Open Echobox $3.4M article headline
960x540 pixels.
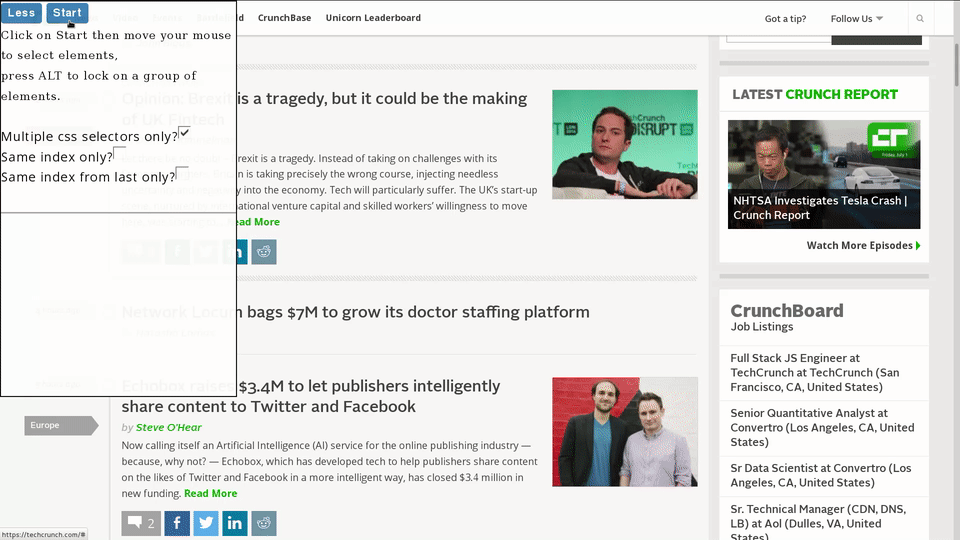coord(311,396)
